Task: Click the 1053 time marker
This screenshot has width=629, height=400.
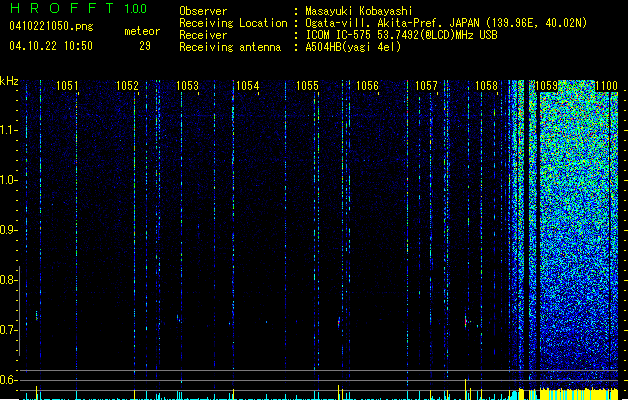Action: 187,86
